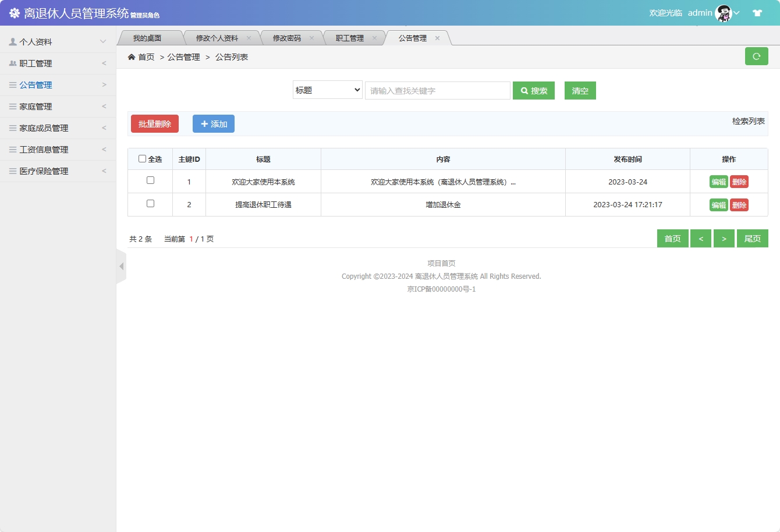The image size is (780, 532).
Task: Collapse the sidebar using the edge arrow
Action: pyautogui.click(x=121, y=266)
